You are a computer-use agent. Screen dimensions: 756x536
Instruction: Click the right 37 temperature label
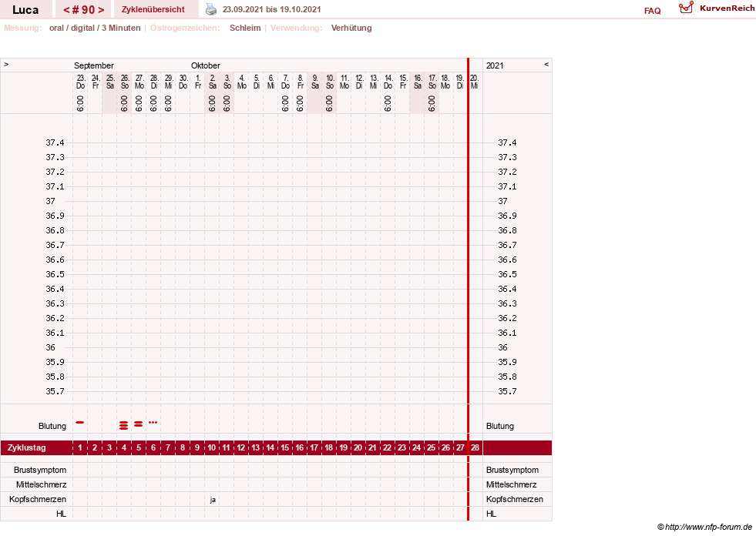click(x=502, y=201)
